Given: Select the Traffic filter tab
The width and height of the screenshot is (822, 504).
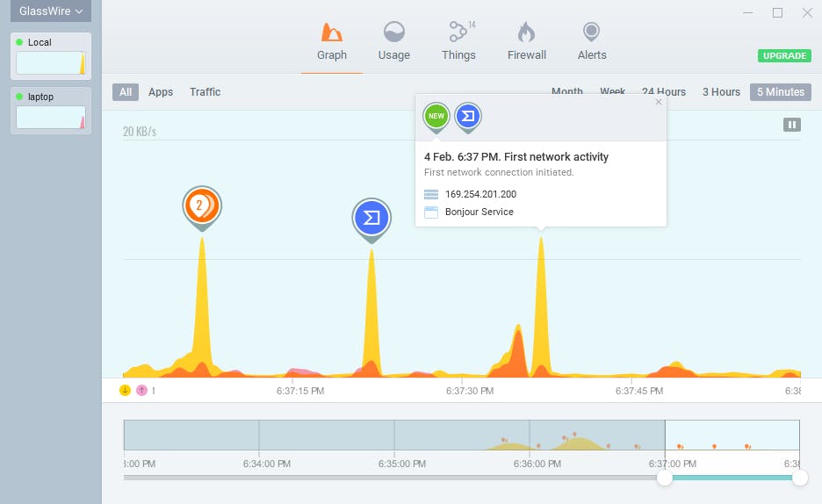Looking at the screenshot, I should [205, 92].
